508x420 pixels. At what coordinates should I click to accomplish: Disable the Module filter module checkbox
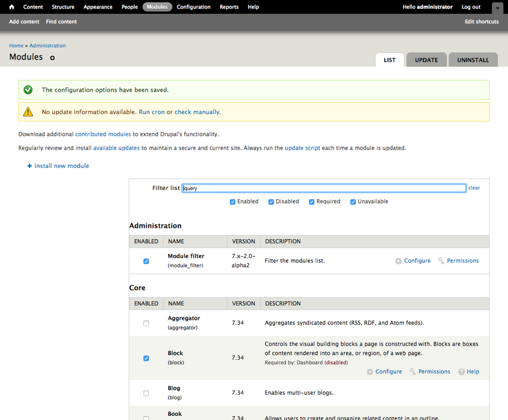(x=146, y=261)
